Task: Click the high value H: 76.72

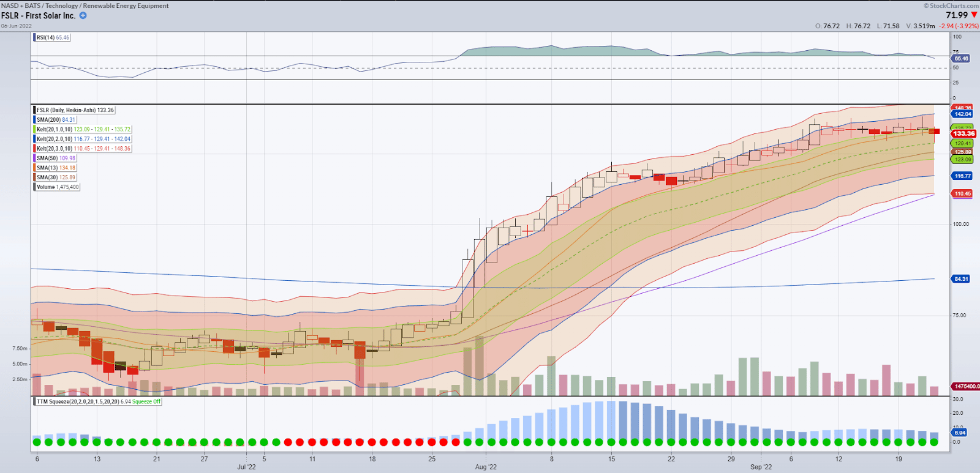Action: click(858, 26)
